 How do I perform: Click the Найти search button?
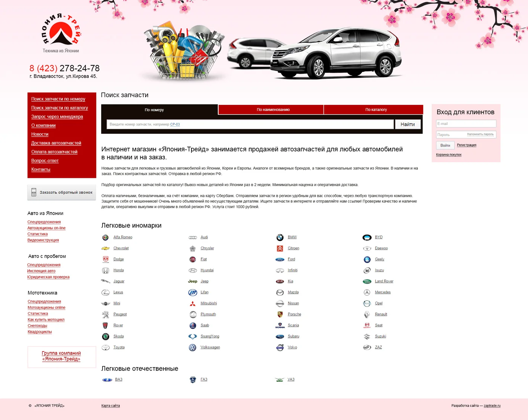(x=408, y=124)
